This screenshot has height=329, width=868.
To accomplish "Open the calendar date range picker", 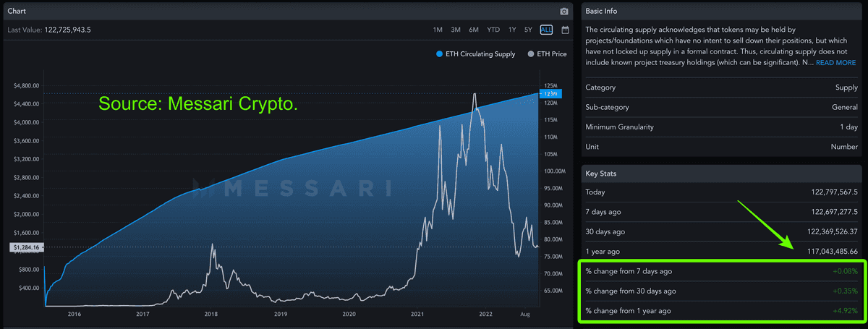I will (x=565, y=30).
